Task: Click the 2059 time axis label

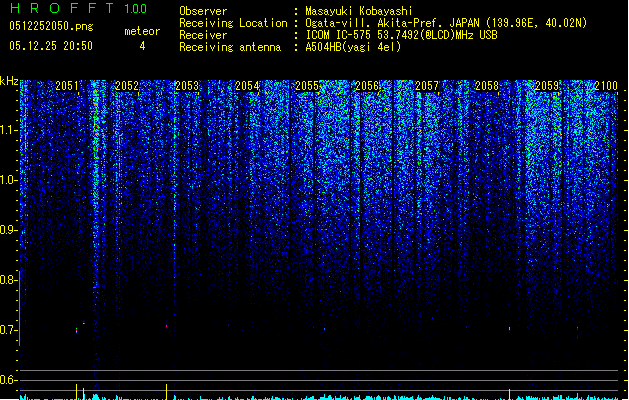Action: 547,86
